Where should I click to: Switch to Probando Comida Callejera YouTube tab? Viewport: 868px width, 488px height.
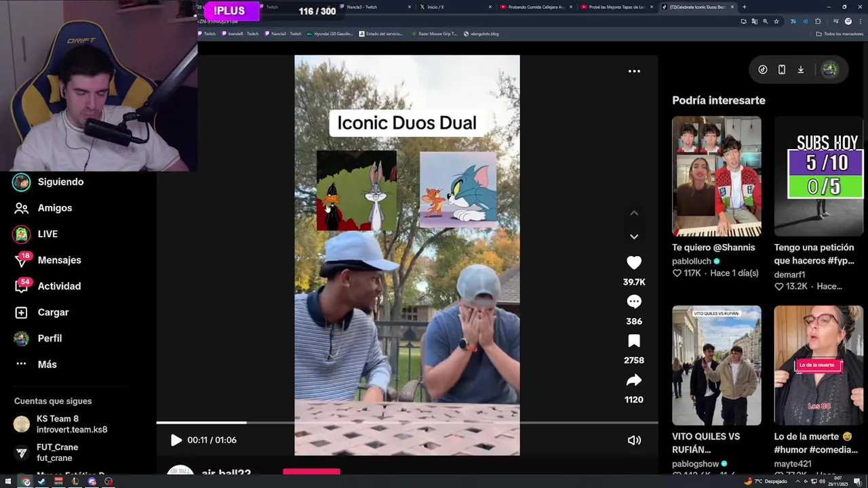click(536, 7)
